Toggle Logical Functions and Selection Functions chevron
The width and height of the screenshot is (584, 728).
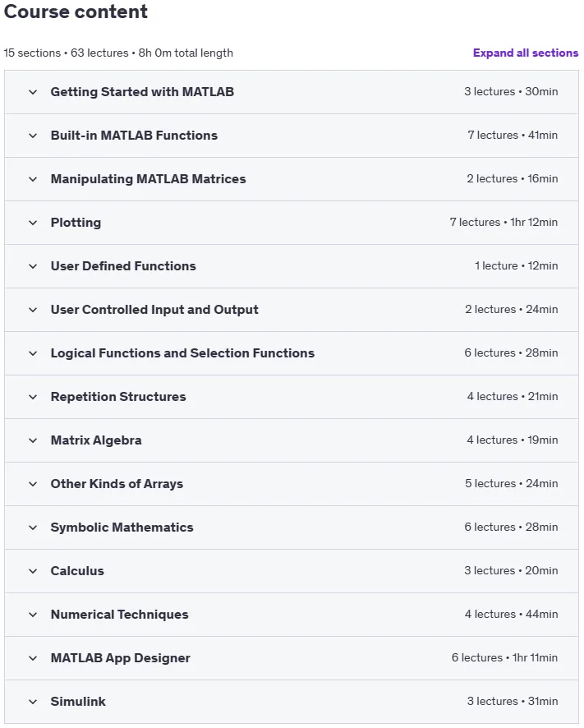click(33, 353)
